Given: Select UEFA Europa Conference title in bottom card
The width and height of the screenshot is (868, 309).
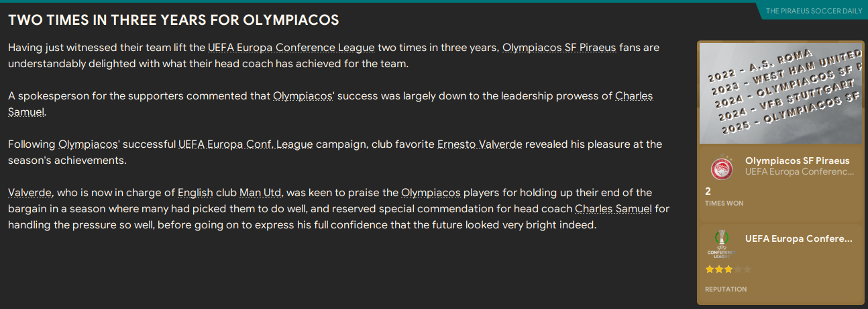Looking at the screenshot, I should click(x=798, y=238).
